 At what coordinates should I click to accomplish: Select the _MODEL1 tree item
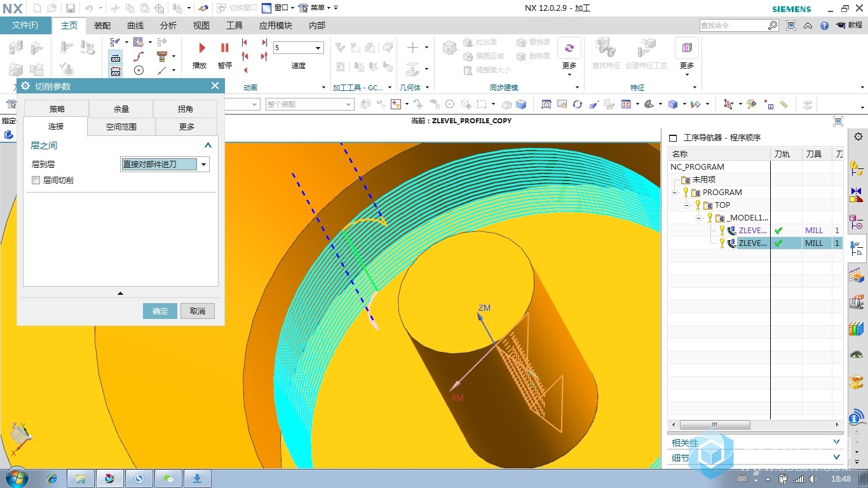(x=747, y=218)
